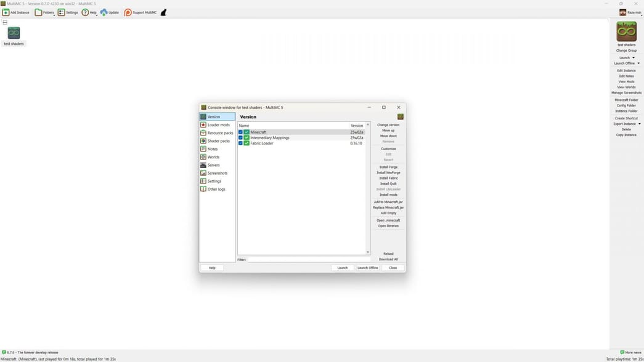
Task: Click the Change version button
Action: [x=388, y=124]
